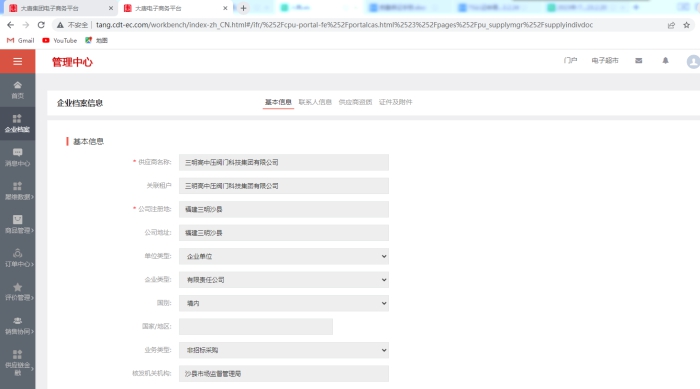This screenshot has width=700, height=389.
Task: Open 消息中心 in the sidebar
Action: pos(17,157)
